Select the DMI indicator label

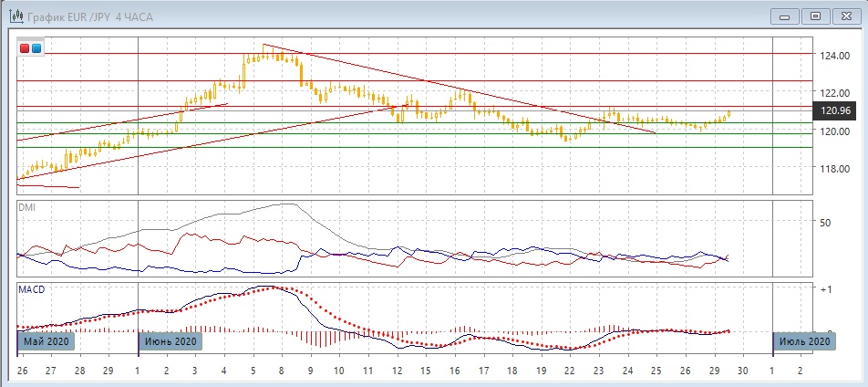click(27, 207)
